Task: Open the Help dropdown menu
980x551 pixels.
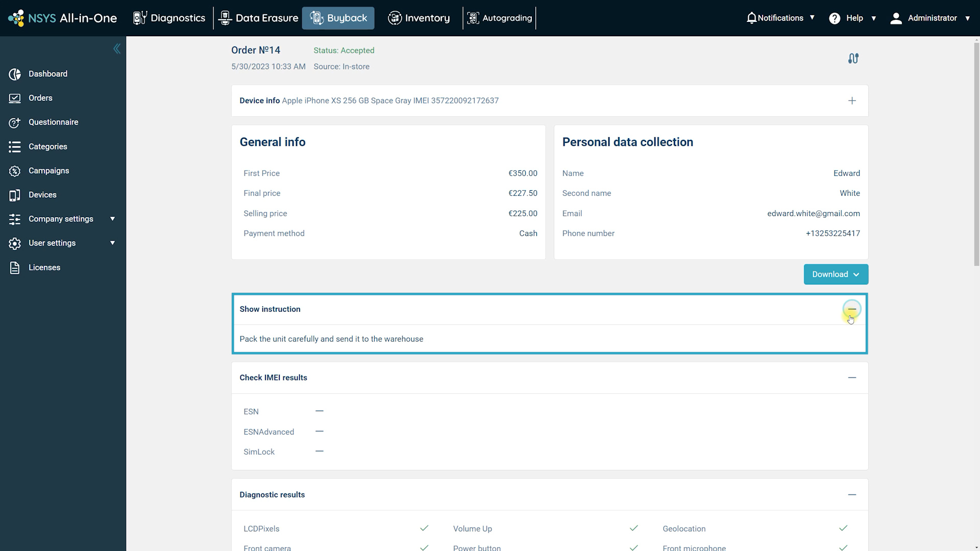Action: (x=852, y=18)
